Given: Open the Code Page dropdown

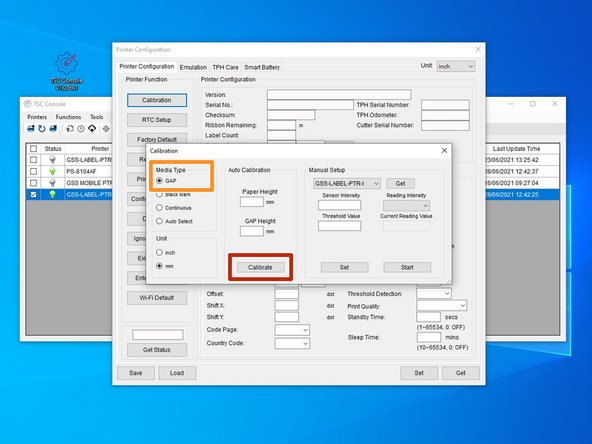Looking at the screenshot, I should coord(292,330).
